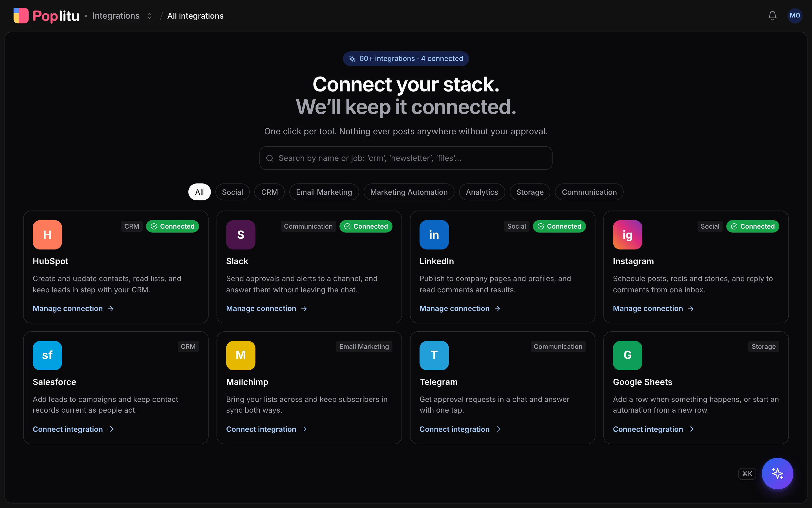Filter by Storage category
This screenshot has width=812, height=508.
pyautogui.click(x=530, y=192)
